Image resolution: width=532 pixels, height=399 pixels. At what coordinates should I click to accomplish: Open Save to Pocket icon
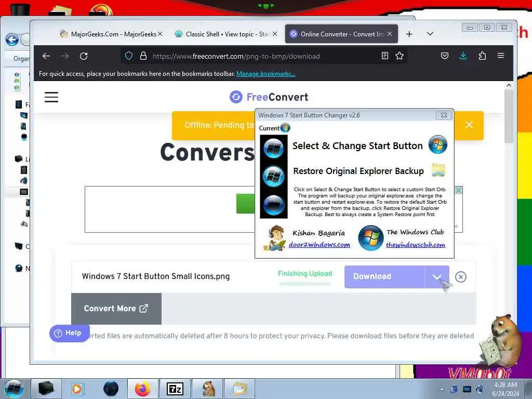[445, 56]
